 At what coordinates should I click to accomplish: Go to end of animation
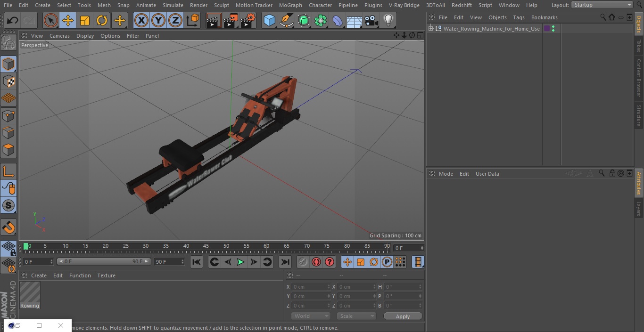tap(285, 262)
